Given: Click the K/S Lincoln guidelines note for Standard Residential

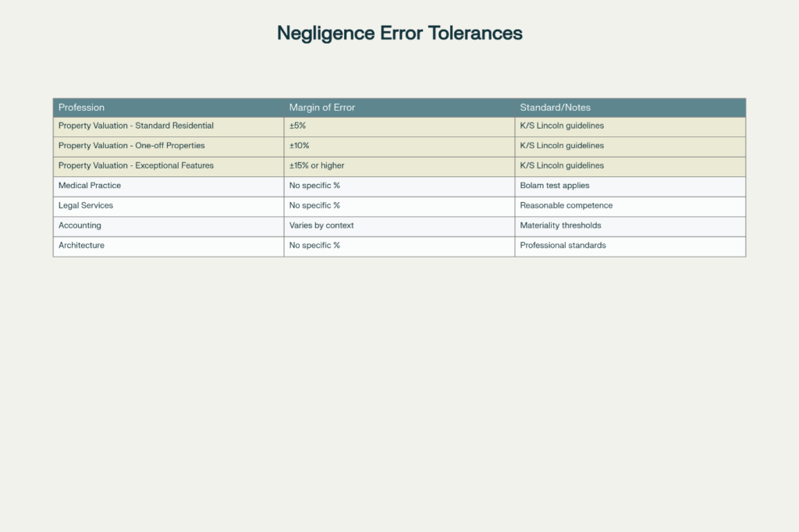Looking at the screenshot, I should 562,126.
